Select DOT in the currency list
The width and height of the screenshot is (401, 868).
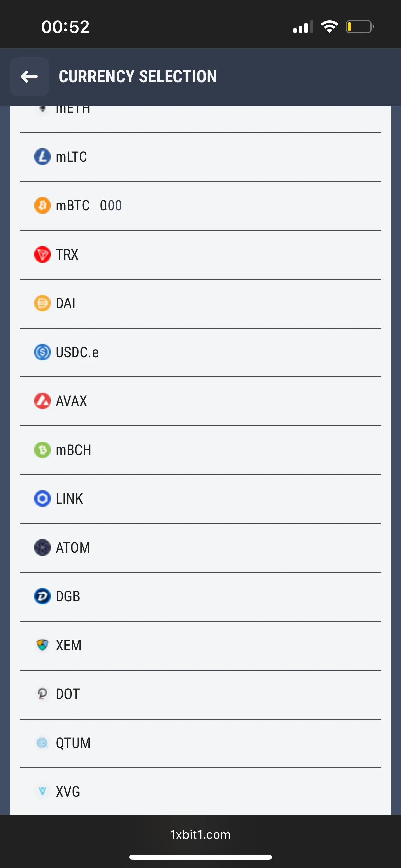[68, 694]
